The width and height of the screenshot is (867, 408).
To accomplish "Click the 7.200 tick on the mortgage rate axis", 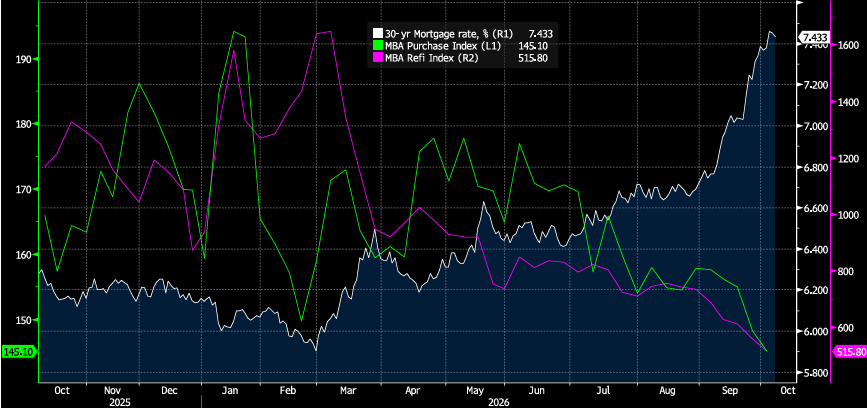I will 814,86.
